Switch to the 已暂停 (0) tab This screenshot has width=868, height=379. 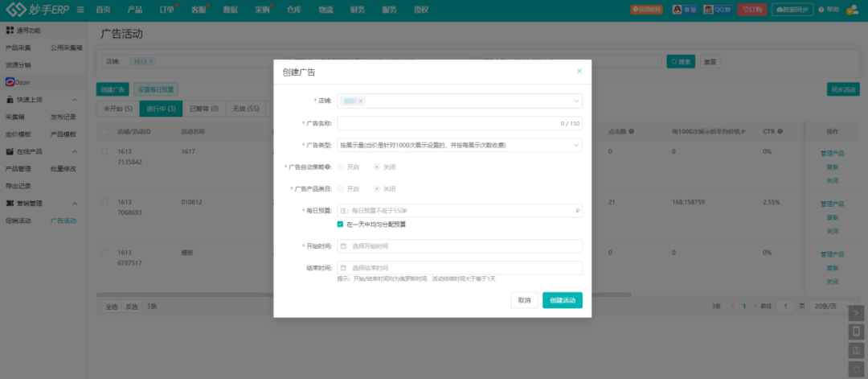203,109
